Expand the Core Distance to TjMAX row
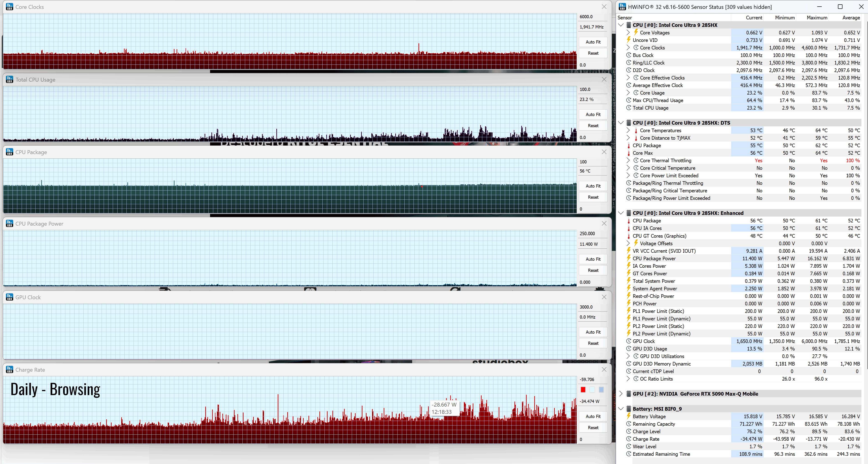Viewport: 868px width, 464px height. [628, 138]
